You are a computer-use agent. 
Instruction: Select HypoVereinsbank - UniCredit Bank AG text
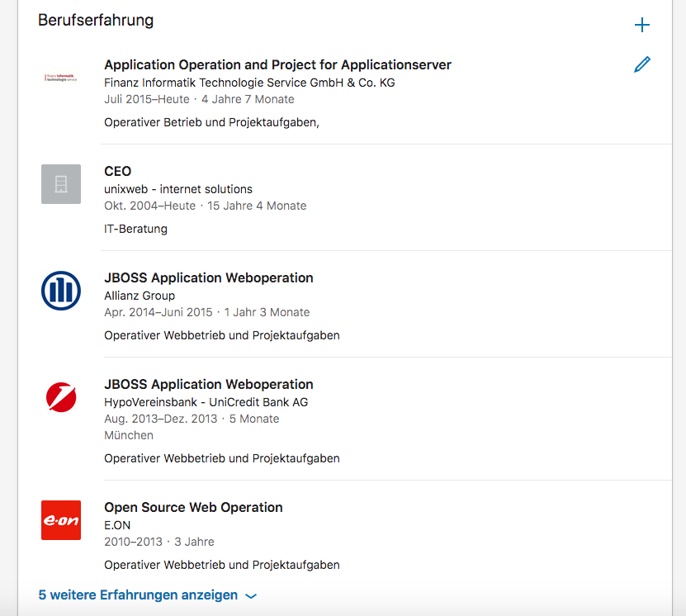206,402
